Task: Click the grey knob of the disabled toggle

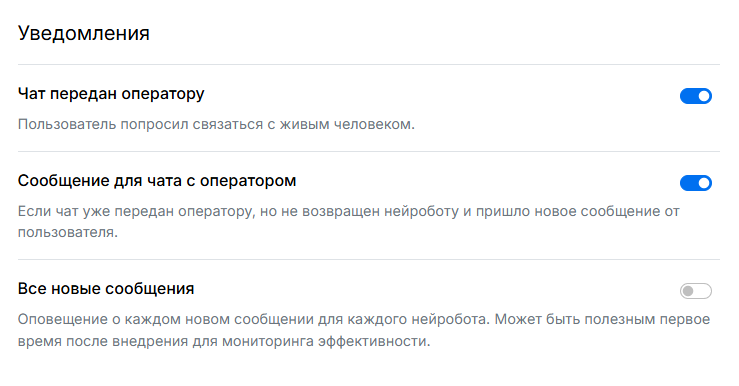Action: pos(688,291)
